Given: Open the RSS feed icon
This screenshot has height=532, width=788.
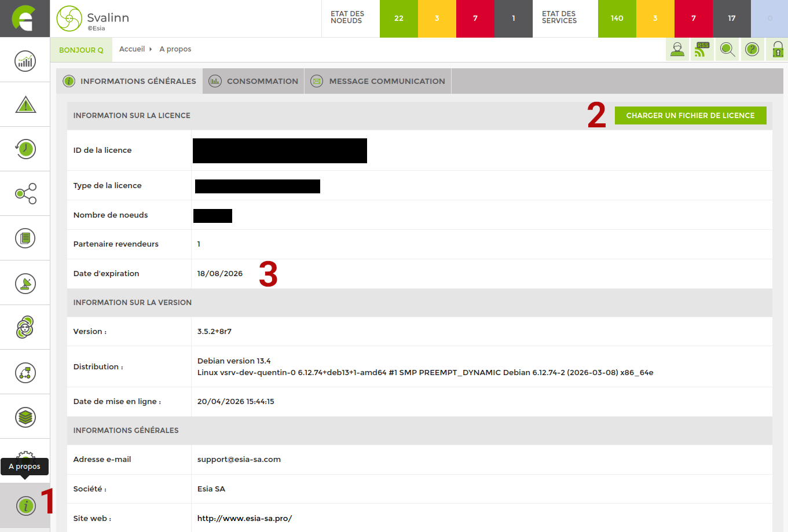Looking at the screenshot, I should coord(702,50).
